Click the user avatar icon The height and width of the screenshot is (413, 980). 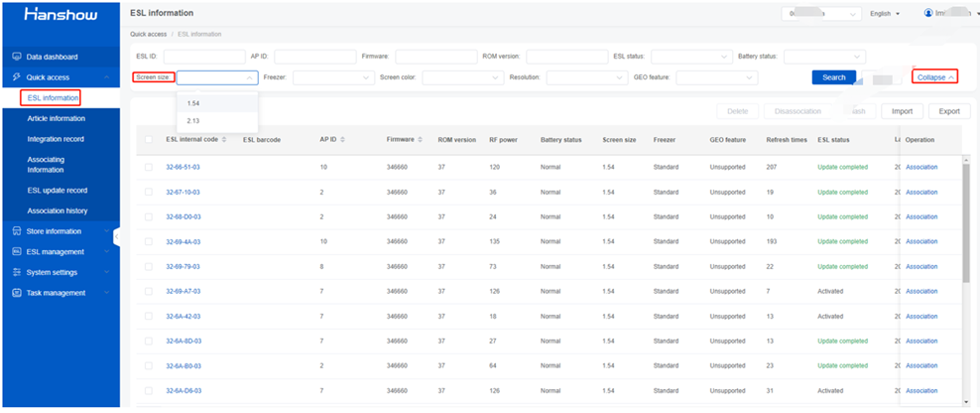coord(928,13)
